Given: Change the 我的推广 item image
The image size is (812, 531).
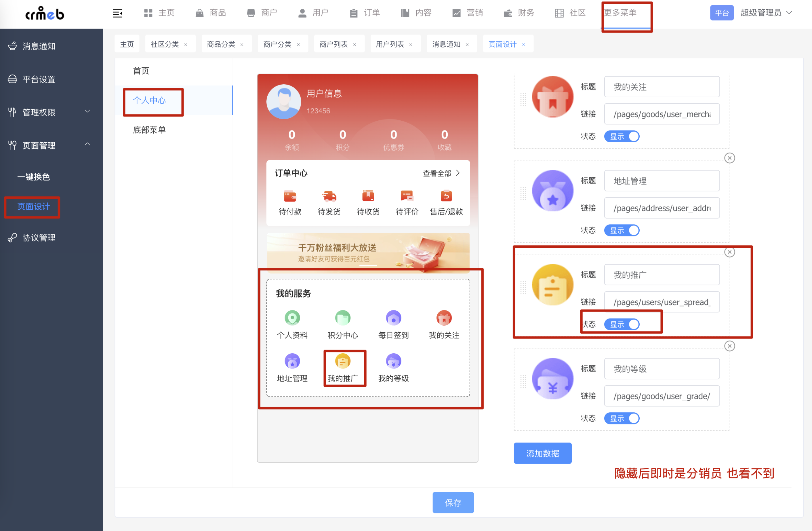Looking at the screenshot, I should pyautogui.click(x=553, y=285).
